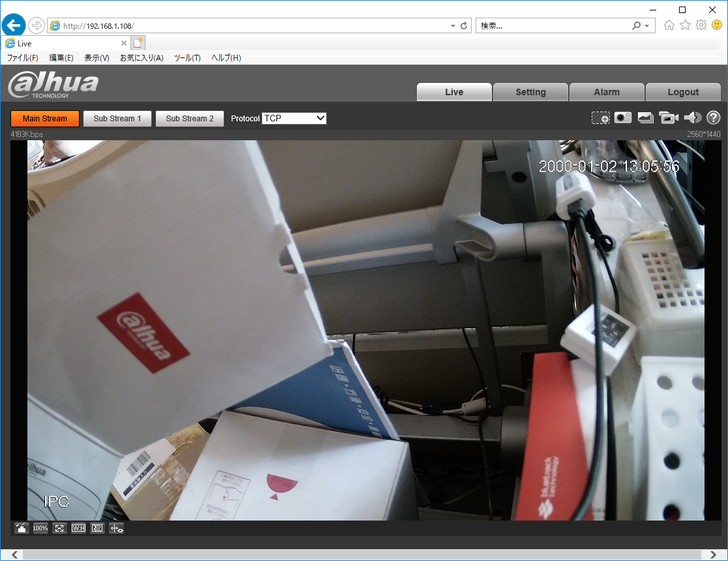Select Sub Stream 1
728x561 pixels.
click(x=117, y=119)
